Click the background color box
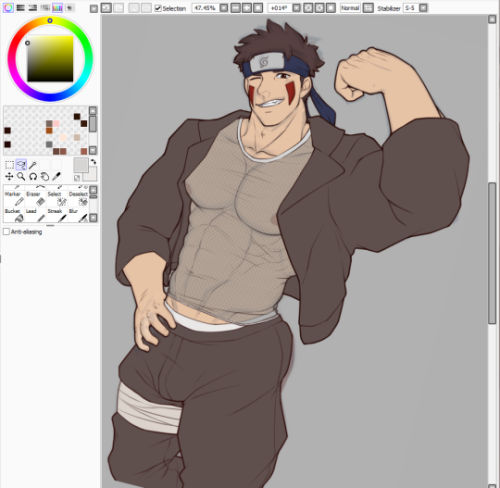This screenshot has width=500, height=488. [91, 175]
